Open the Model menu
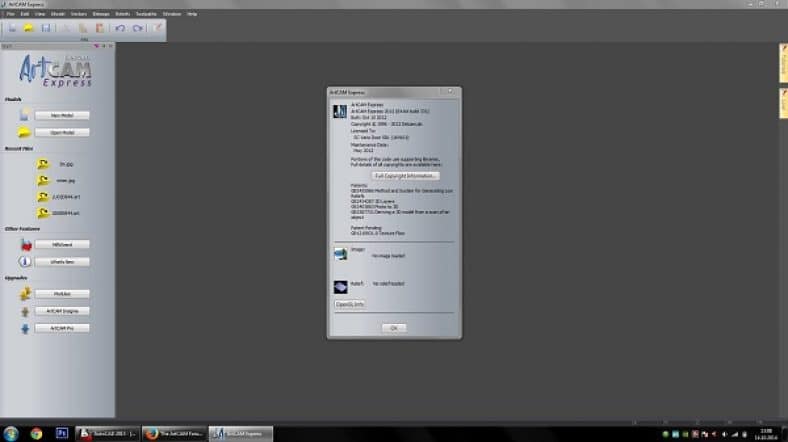The image size is (788, 442). (x=58, y=14)
